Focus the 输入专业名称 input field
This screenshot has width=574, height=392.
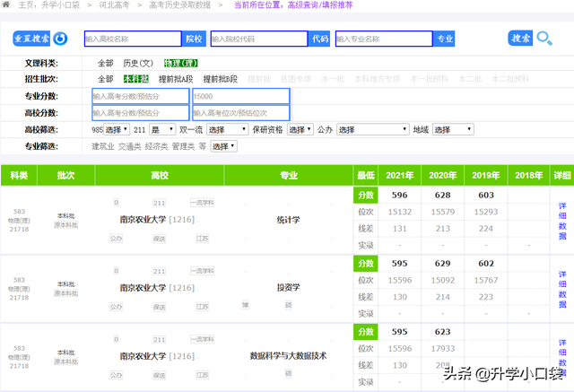pos(384,39)
